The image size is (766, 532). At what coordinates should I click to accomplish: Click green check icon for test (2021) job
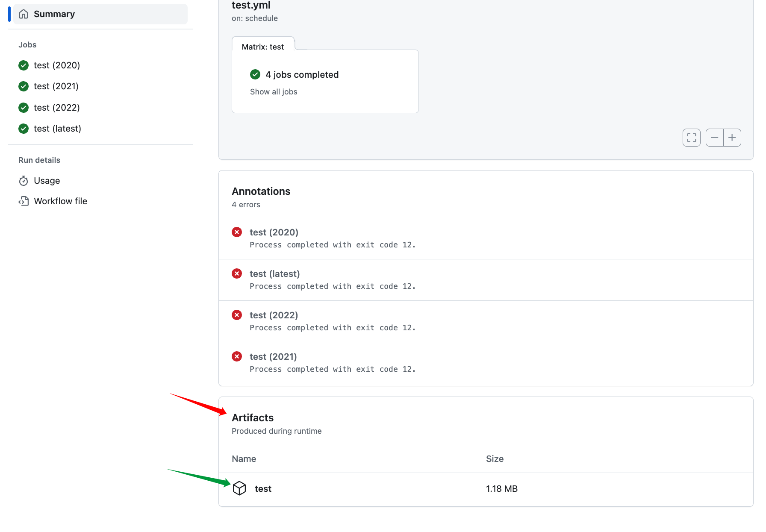(24, 86)
